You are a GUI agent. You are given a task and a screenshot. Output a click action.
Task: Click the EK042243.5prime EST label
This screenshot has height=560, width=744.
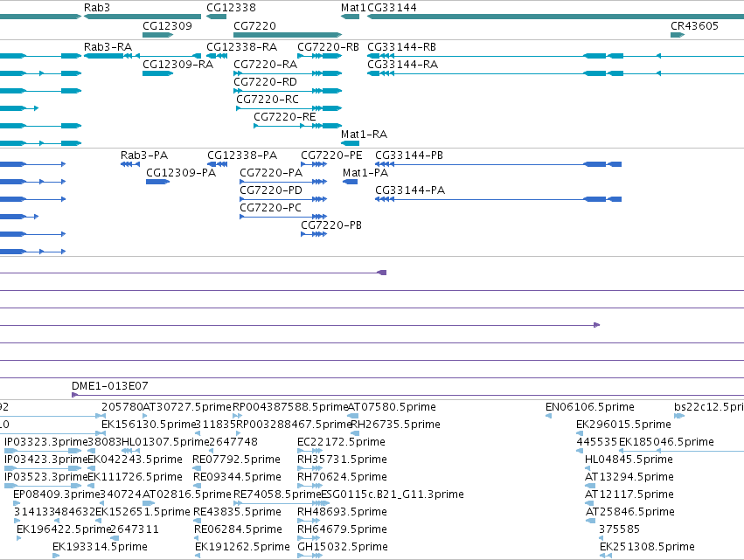[x=136, y=460]
